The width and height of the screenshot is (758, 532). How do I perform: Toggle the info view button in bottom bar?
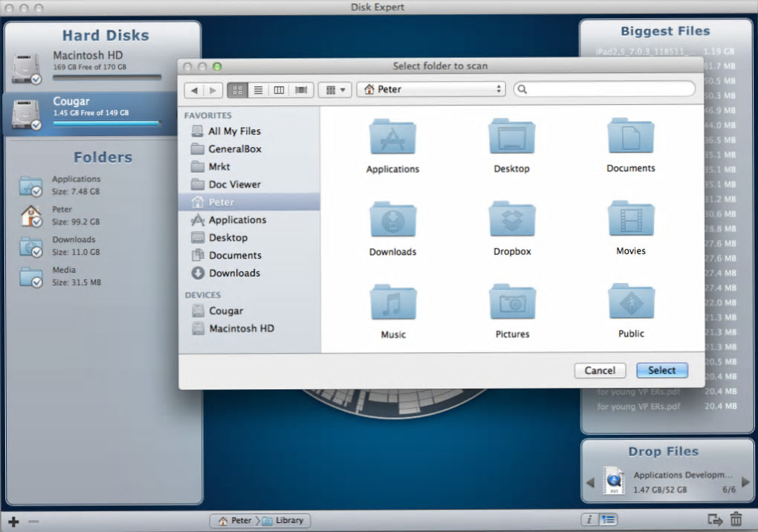[x=589, y=520]
